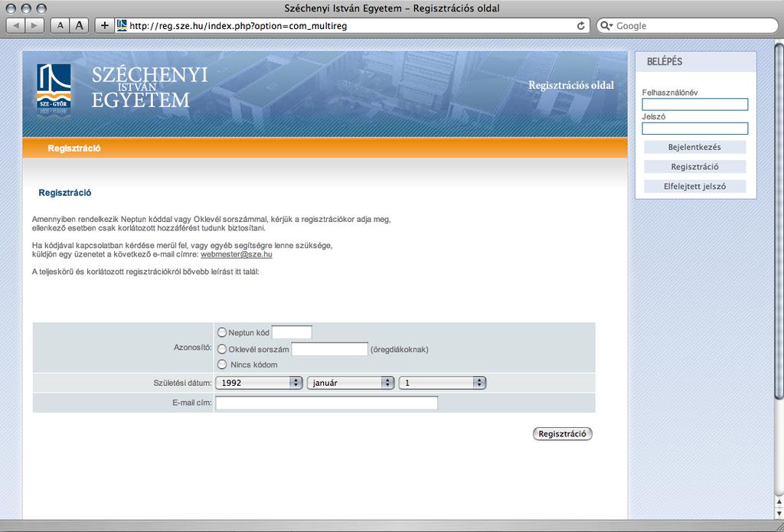Log in with the Bejelentkezés button

point(695,147)
